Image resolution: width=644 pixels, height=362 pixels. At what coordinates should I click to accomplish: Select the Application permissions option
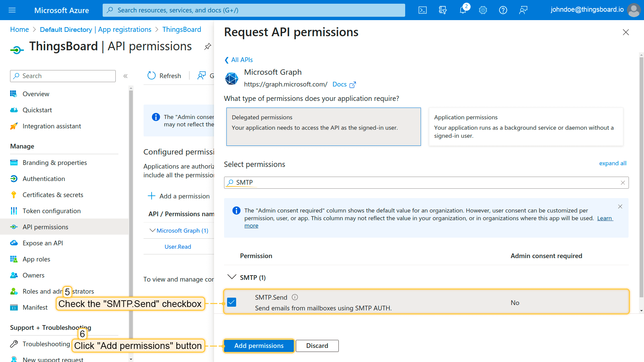click(x=526, y=127)
